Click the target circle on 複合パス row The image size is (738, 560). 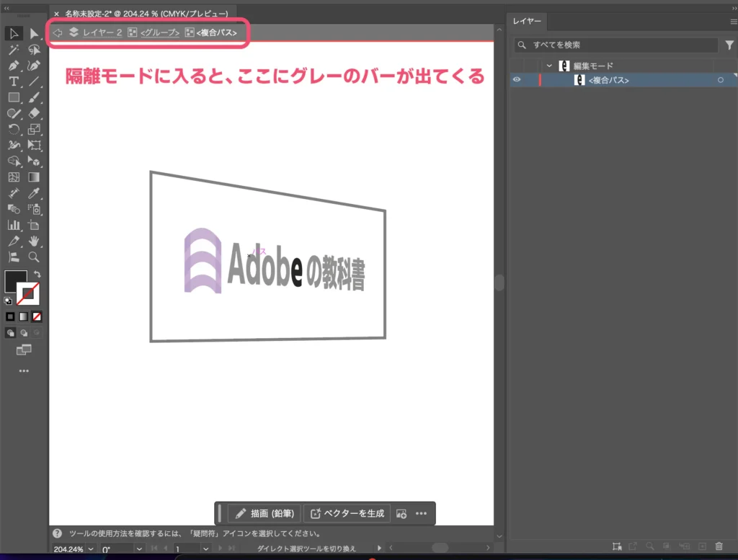[x=720, y=80]
